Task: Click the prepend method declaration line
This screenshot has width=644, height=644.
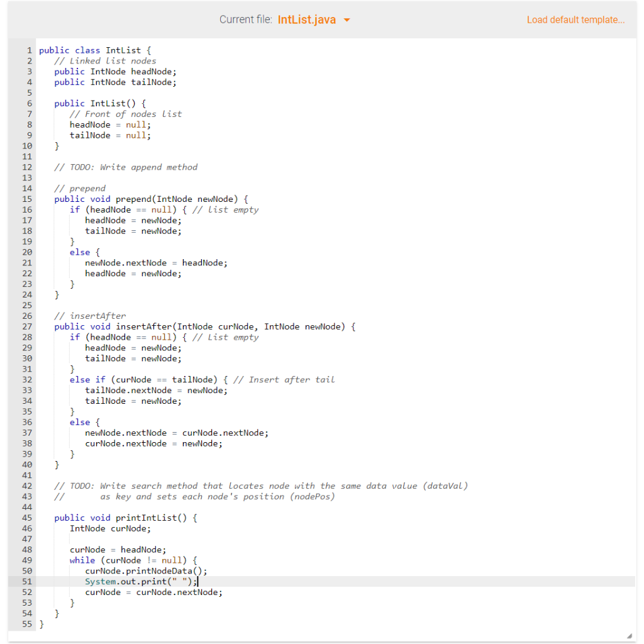Action: click(x=150, y=199)
